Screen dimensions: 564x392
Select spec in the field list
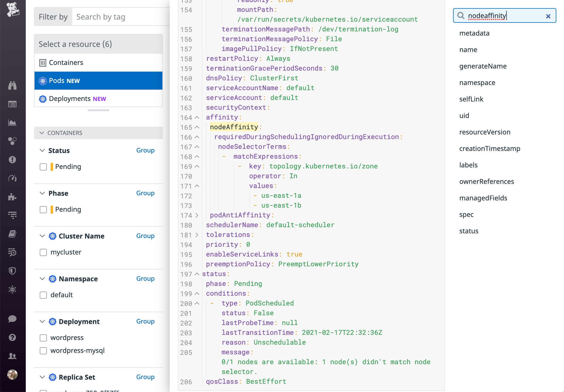(466, 214)
